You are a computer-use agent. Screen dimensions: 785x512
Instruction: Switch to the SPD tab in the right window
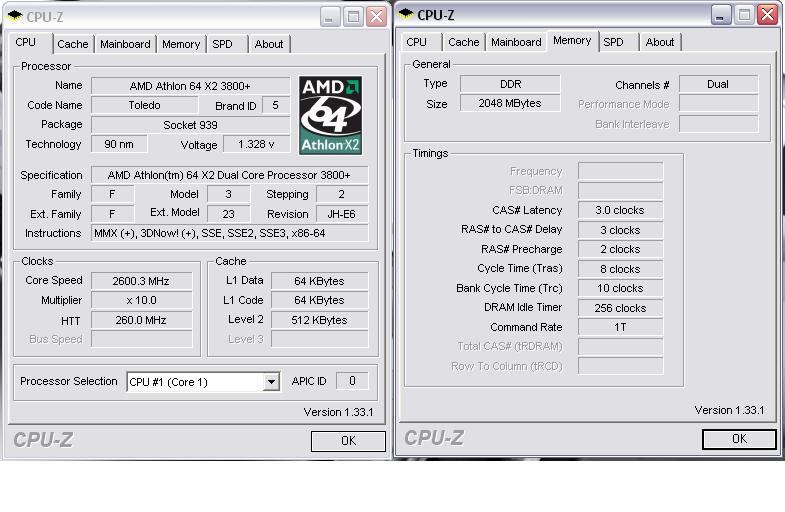(613, 42)
